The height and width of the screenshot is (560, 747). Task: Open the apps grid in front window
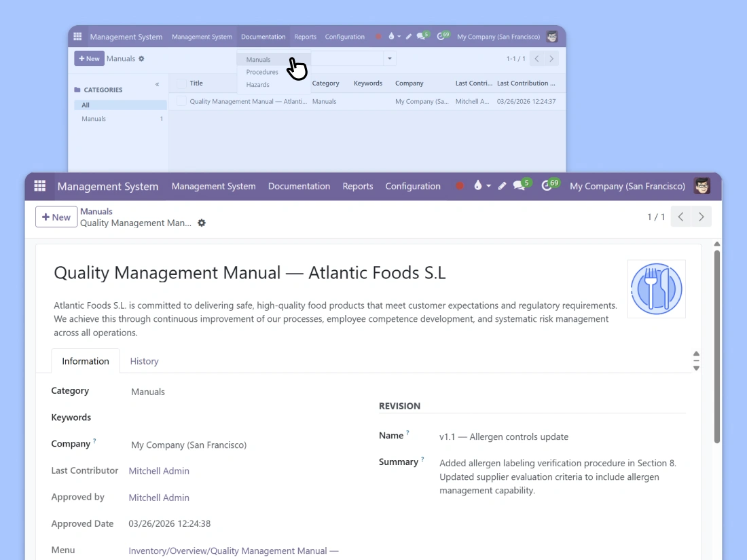(x=40, y=186)
